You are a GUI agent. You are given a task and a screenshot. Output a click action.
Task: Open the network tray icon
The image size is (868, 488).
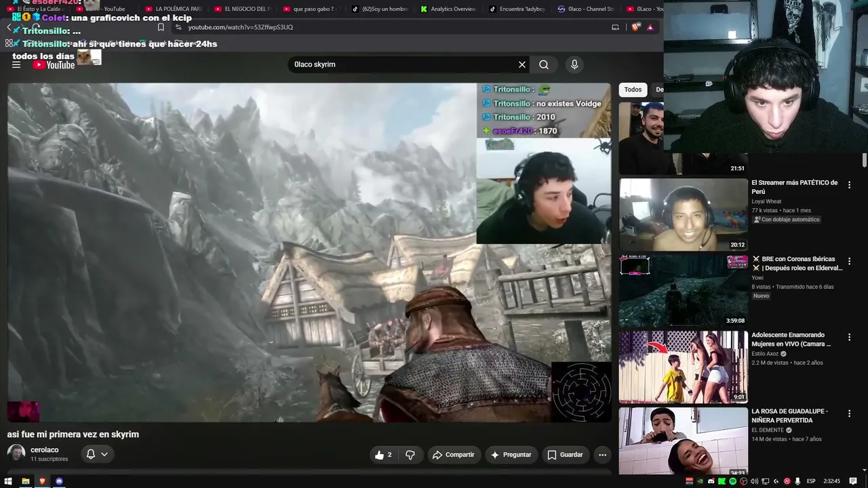coord(765,481)
